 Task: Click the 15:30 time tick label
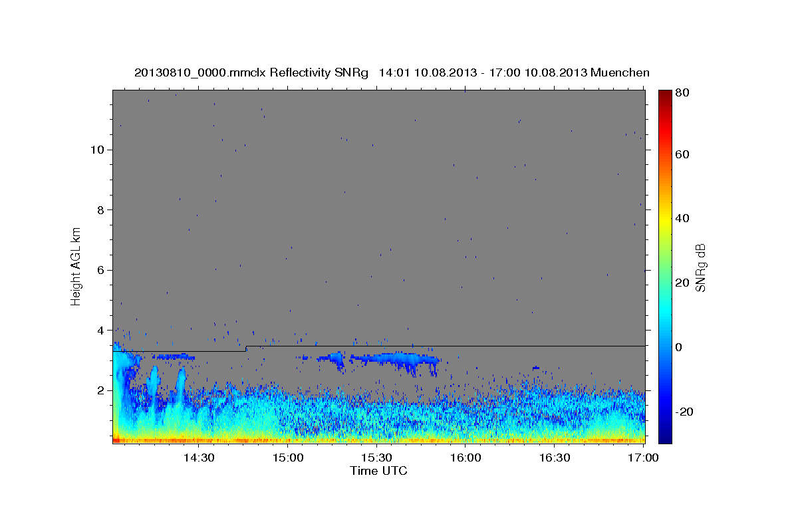(376, 458)
